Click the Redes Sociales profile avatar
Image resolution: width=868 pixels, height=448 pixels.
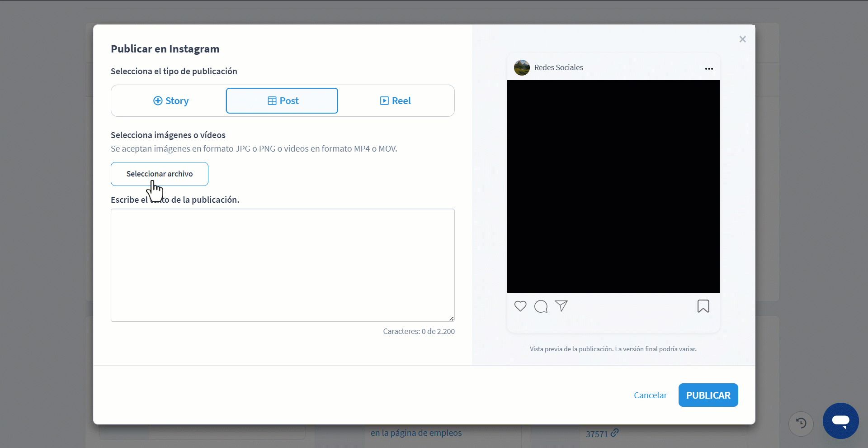522,67
